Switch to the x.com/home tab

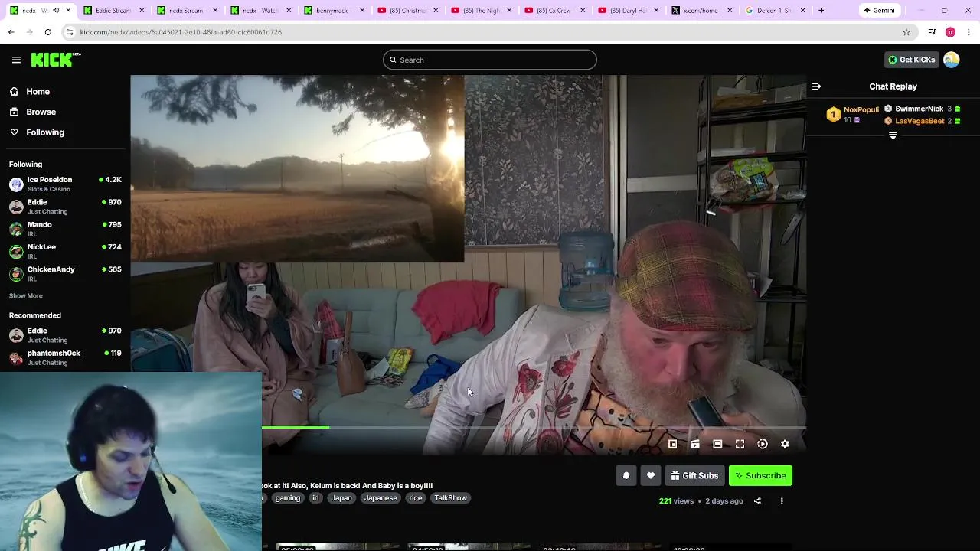(x=701, y=11)
